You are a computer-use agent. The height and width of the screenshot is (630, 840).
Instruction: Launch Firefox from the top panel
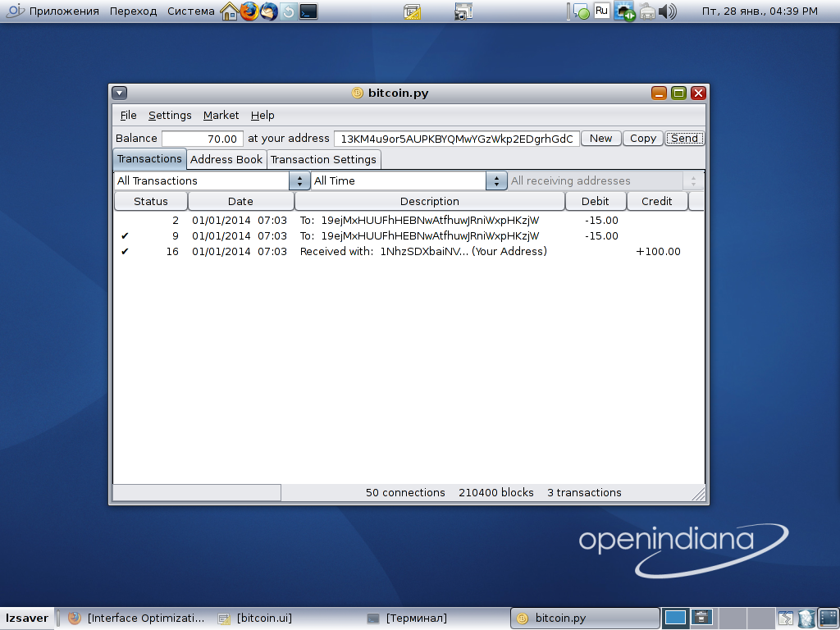pos(249,11)
